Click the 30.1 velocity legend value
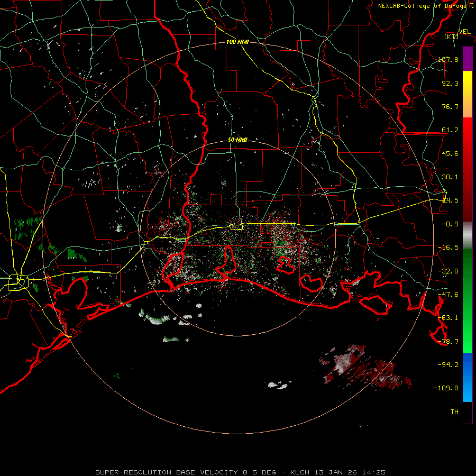This screenshot has height=476, width=476. pos(450,177)
